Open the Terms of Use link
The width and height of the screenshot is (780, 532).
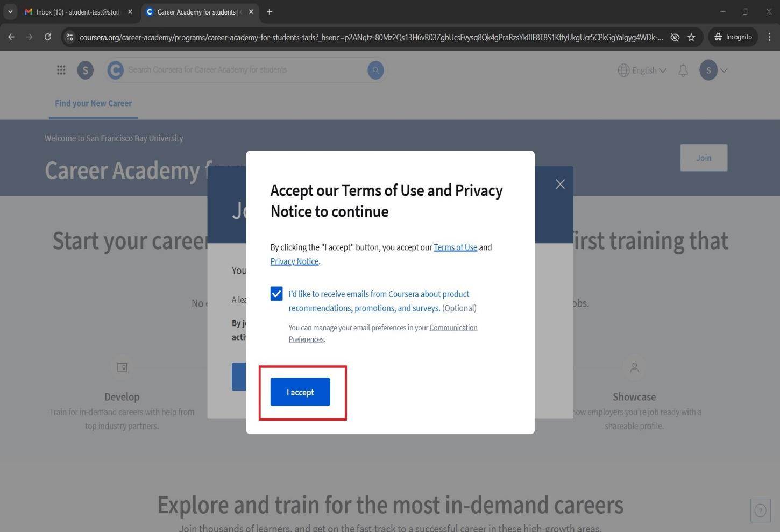pyautogui.click(x=455, y=247)
